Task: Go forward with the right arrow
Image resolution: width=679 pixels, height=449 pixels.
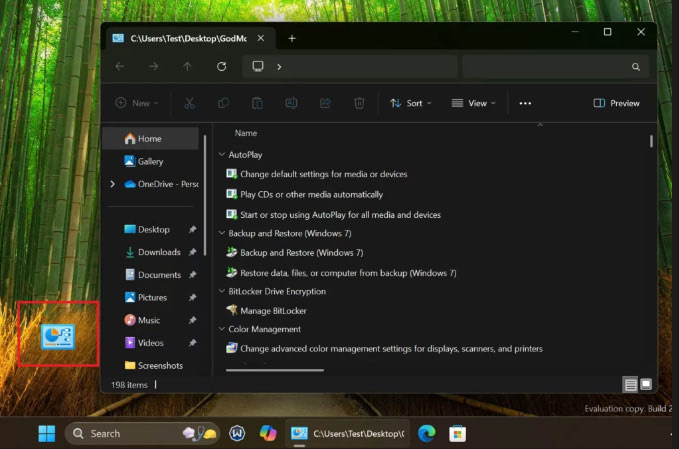Action: point(153,66)
